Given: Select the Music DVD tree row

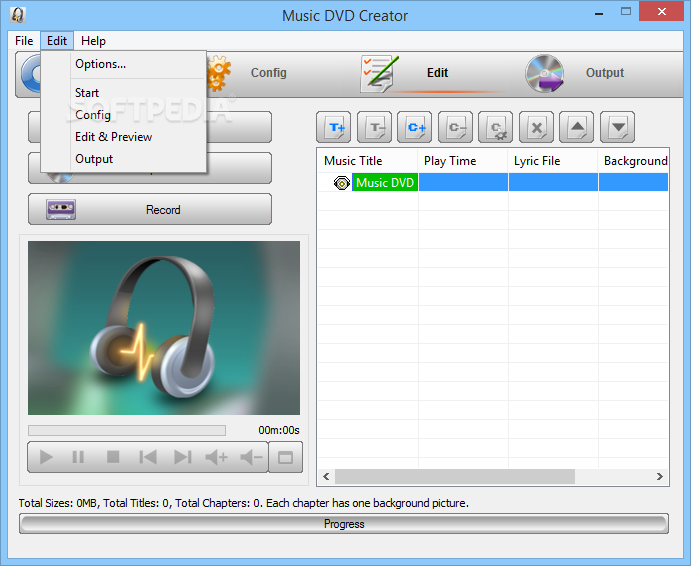Looking at the screenshot, I should coord(493,182).
